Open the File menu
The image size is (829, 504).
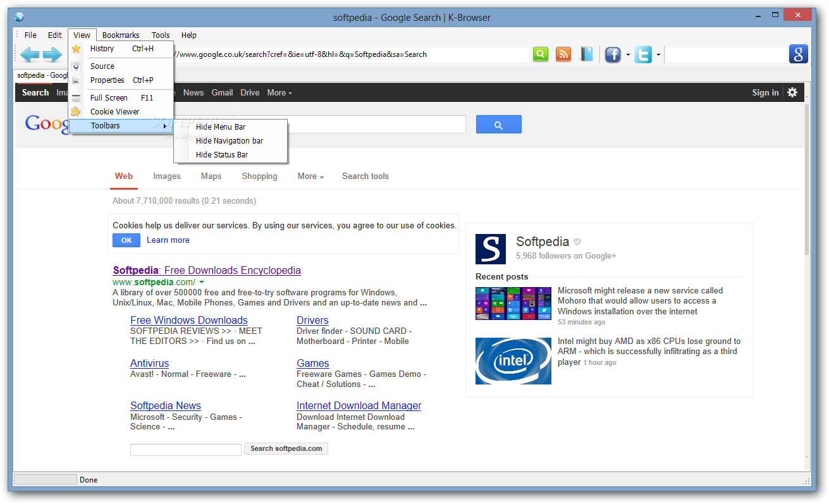point(30,35)
